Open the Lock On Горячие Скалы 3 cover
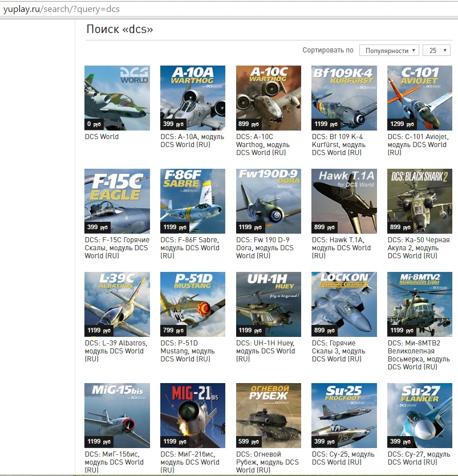 (344, 304)
